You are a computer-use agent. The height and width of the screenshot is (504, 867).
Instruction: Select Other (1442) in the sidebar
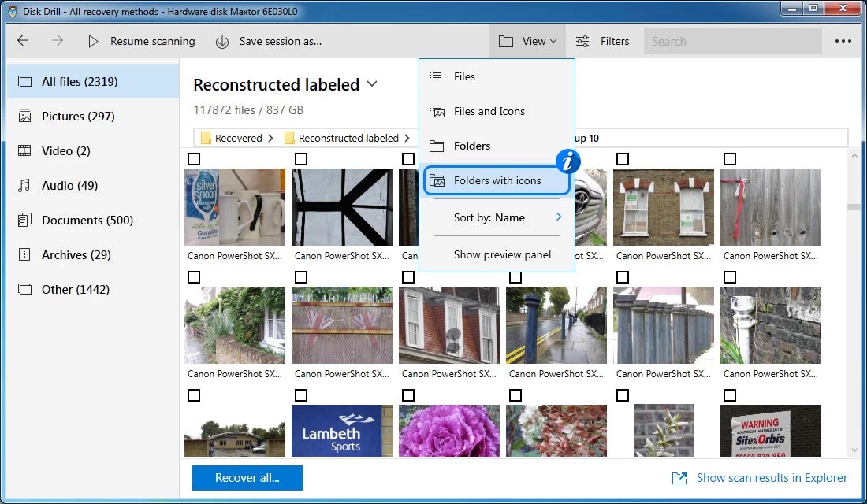pyautogui.click(x=93, y=289)
